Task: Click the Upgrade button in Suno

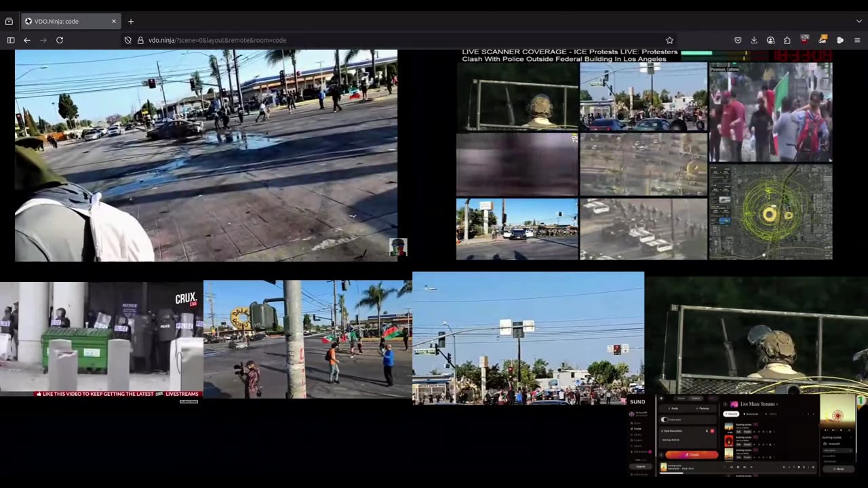Action: pos(641,466)
